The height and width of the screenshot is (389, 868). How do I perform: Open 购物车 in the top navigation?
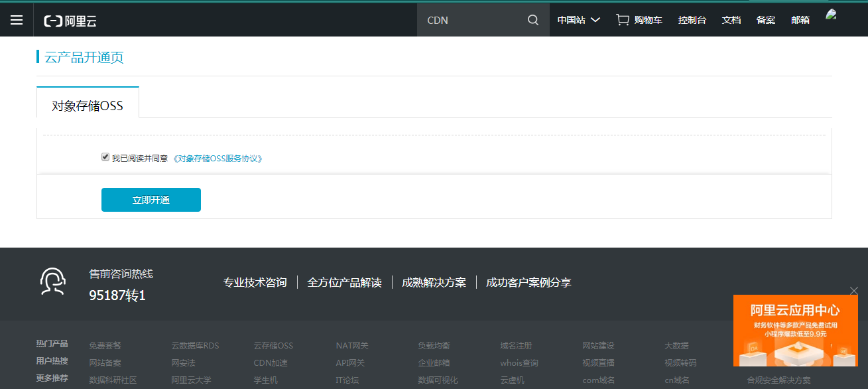point(648,20)
